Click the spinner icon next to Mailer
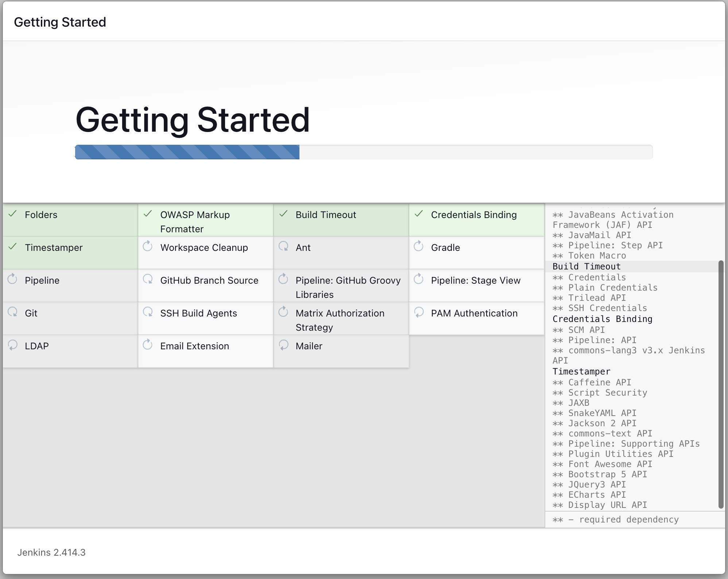The height and width of the screenshot is (579, 728). pyautogui.click(x=283, y=345)
